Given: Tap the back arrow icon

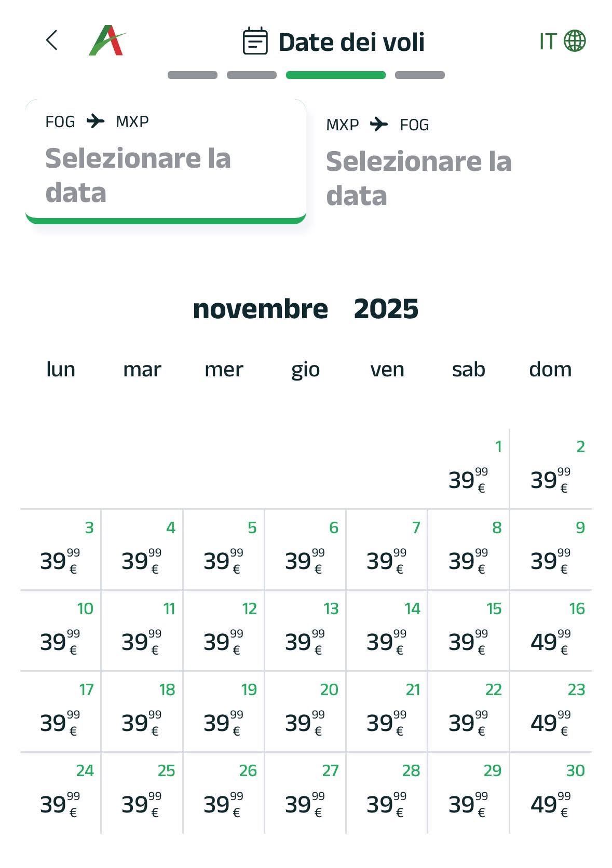Looking at the screenshot, I should pyautogui.click(x=51, y=40).
